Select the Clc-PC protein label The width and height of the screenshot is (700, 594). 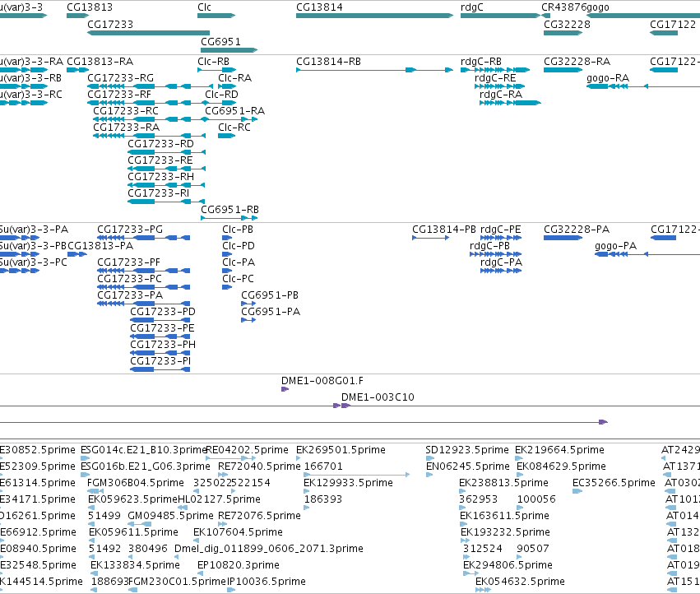(x=238, y=279)
